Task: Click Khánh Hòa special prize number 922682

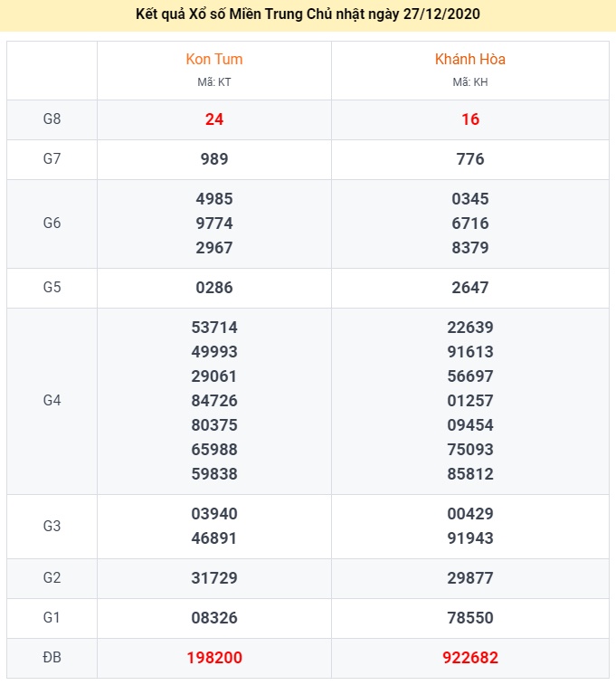Action: [x=470, y=658]
